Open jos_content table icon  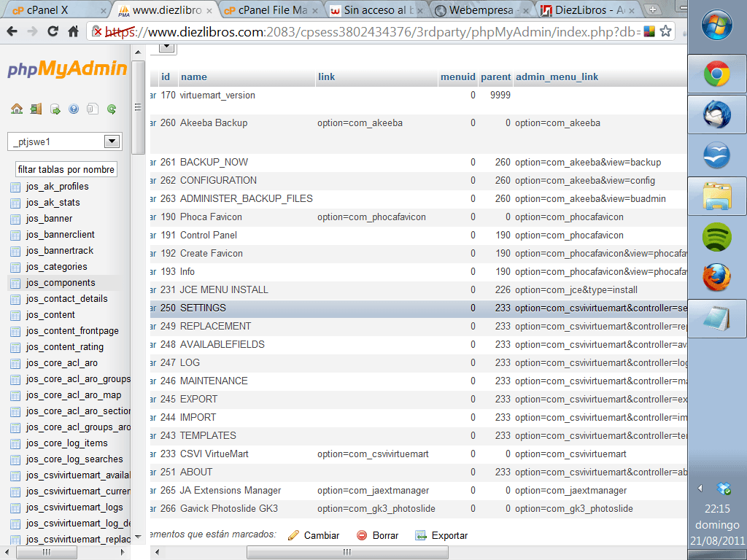(15, 315)
